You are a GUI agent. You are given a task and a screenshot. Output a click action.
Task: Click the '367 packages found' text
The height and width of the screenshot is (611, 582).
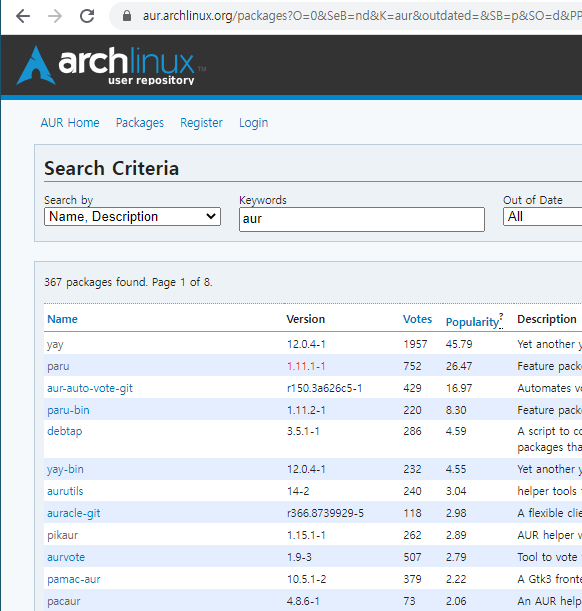click(x=95, y=282)
